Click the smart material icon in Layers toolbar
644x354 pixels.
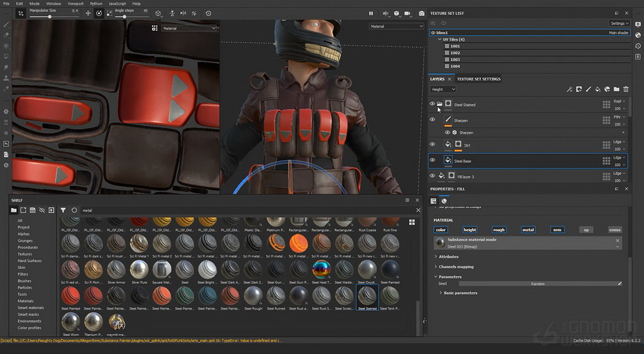(x=607, y=89)
